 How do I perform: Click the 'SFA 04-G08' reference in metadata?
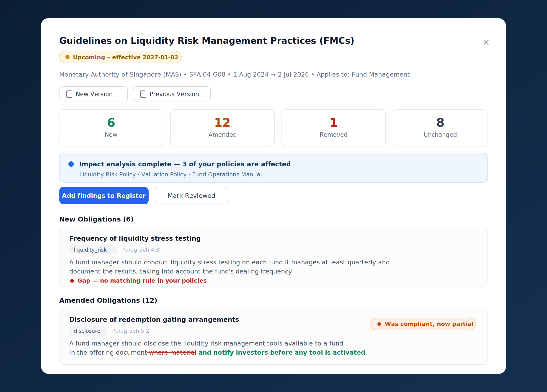point(207,75)
